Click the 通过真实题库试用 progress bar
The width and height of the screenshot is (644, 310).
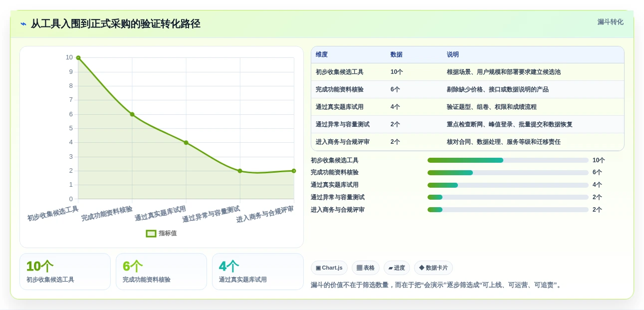click(x=508, y=185)
